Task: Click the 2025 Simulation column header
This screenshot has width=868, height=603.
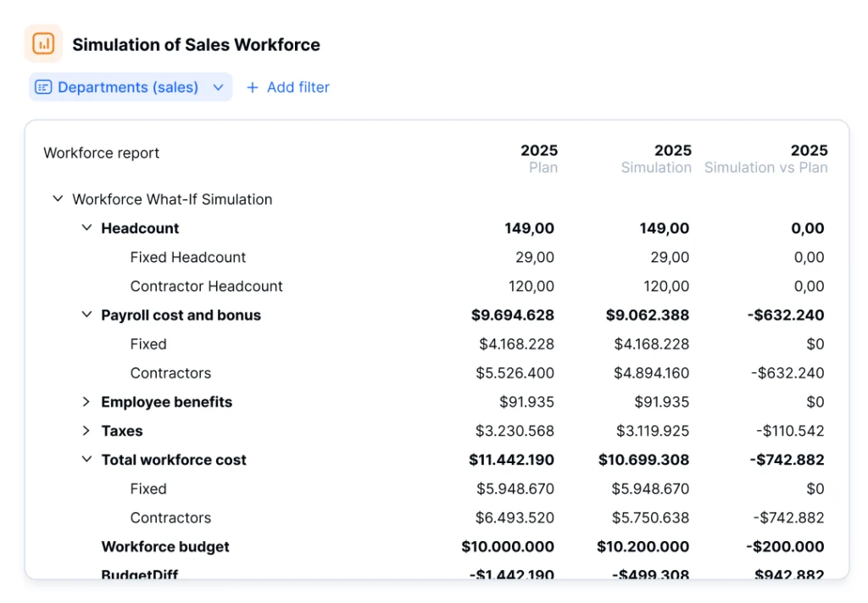Action: click(x=656, y=159)
